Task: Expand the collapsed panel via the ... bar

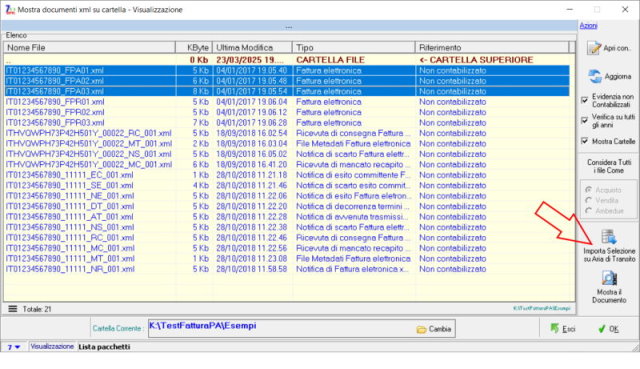Action: point(289,27)
